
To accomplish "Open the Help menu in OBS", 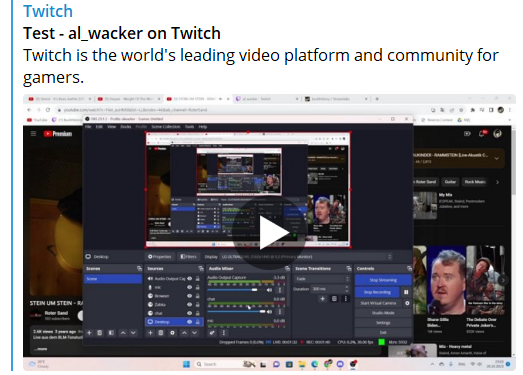I will pos(203,127).
